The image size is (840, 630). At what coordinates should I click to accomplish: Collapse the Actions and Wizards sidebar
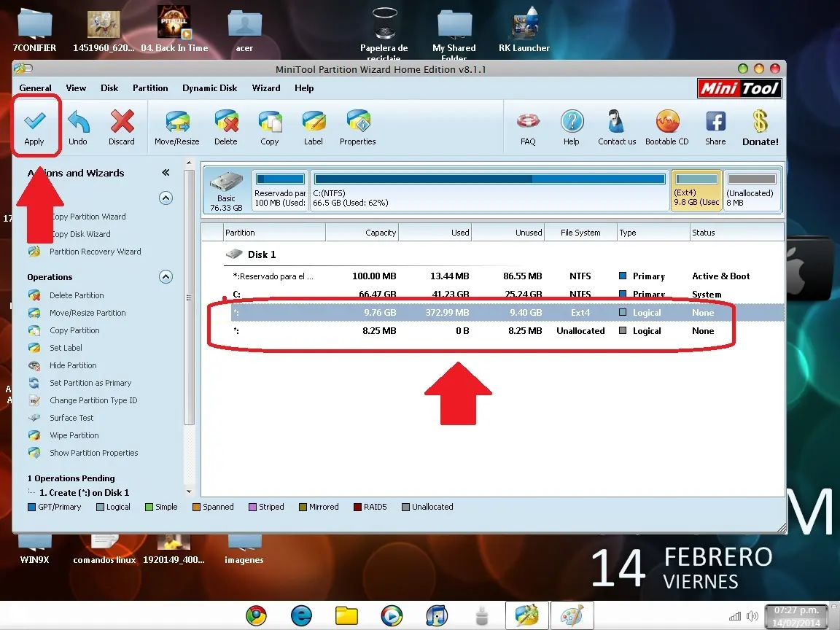[x=166, y=173]
